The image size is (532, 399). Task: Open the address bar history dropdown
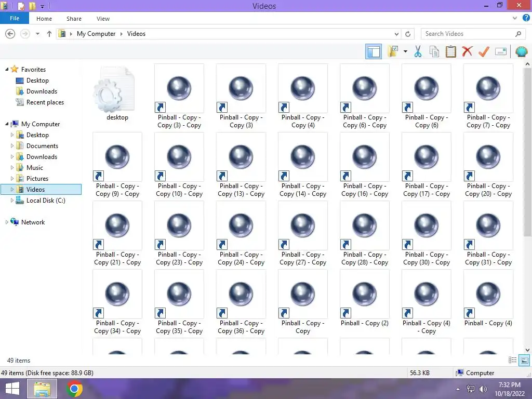396,34
